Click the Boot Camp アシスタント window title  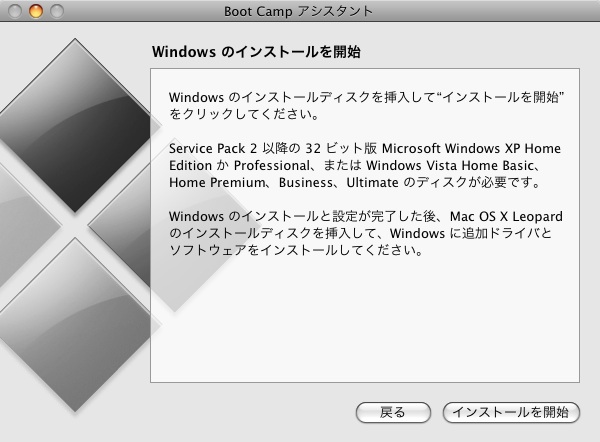298,11
